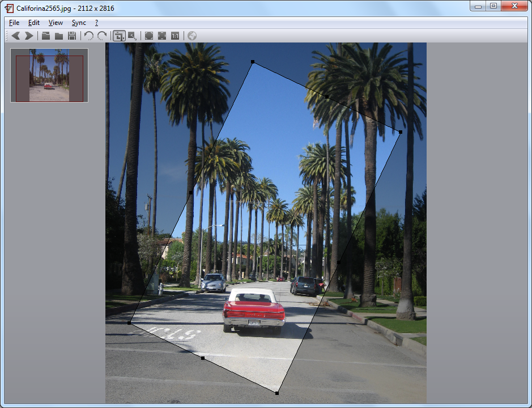Image resolution: width=532 pixels, height=408 pixels.
Task: Open the Edit menu
Action: [34, 23]
